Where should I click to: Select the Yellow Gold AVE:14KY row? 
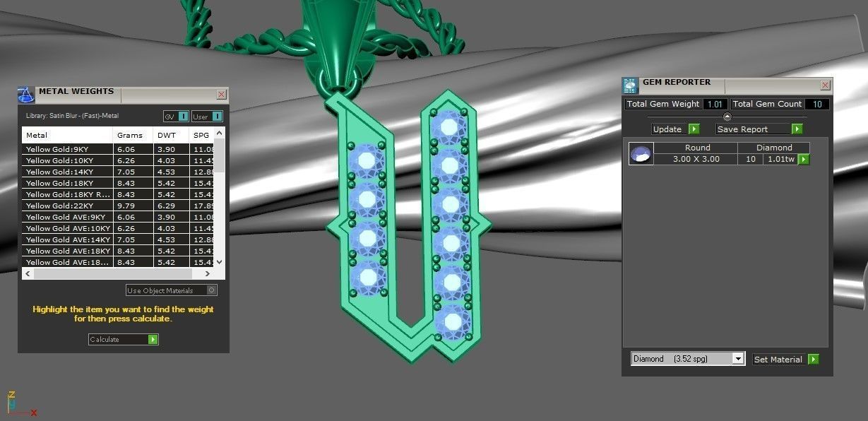pos(118,239)
